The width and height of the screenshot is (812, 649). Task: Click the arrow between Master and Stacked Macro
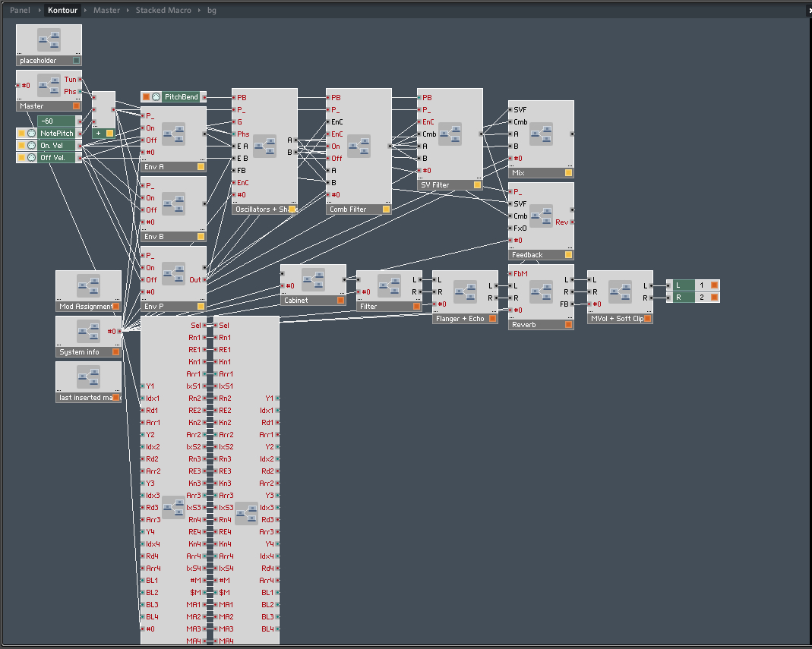[128, 11]
